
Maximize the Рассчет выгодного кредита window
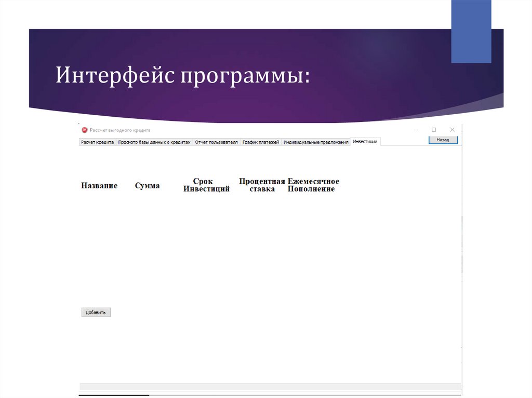[434, 130]
